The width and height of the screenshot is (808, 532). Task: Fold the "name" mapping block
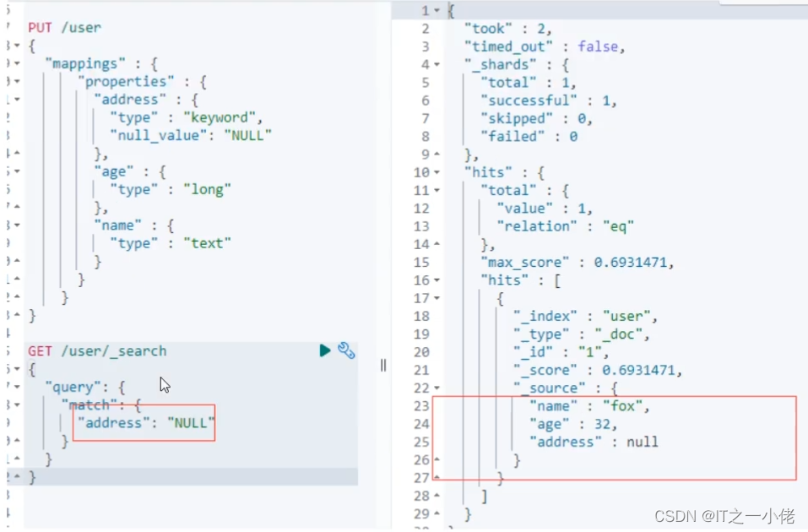point(17,225)
